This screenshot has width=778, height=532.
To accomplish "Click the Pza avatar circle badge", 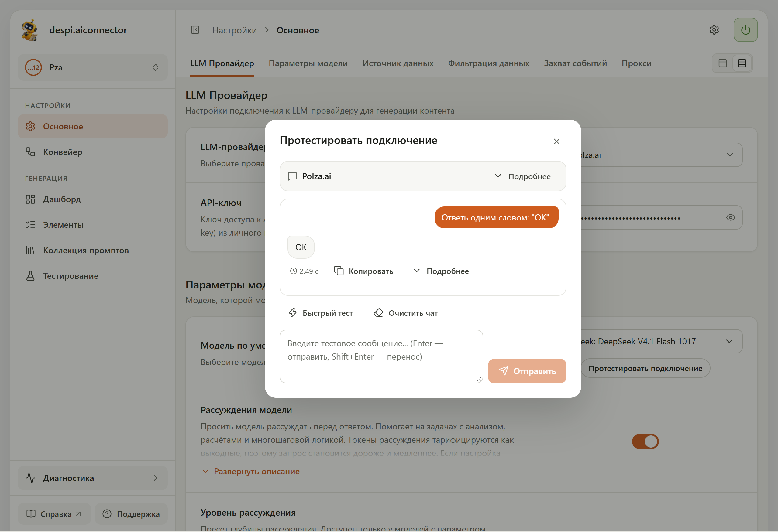I will click(33, 68).
